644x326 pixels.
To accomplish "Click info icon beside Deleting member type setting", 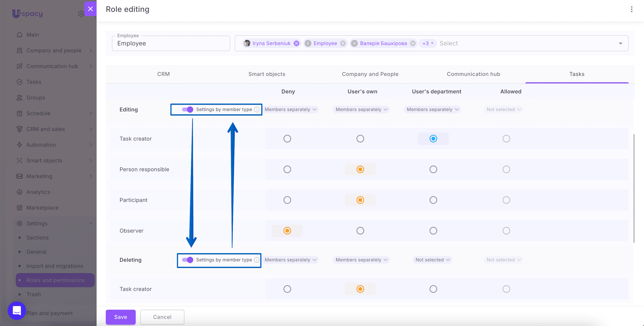I will pos(256,260).
